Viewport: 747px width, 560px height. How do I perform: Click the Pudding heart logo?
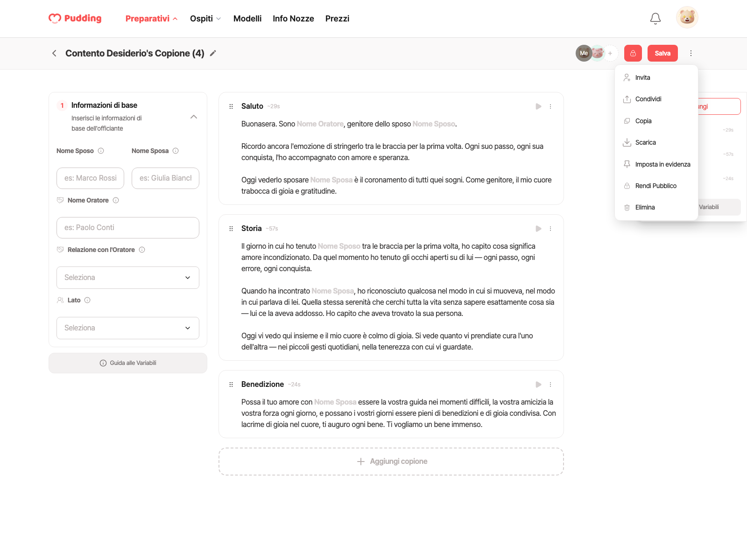[75, 18]
